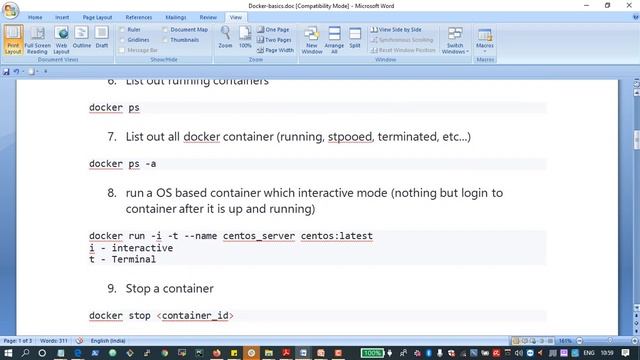Choose One Page zoom
Screen dimensions: 640x360
pyautogui.click(x=273, y=30)
